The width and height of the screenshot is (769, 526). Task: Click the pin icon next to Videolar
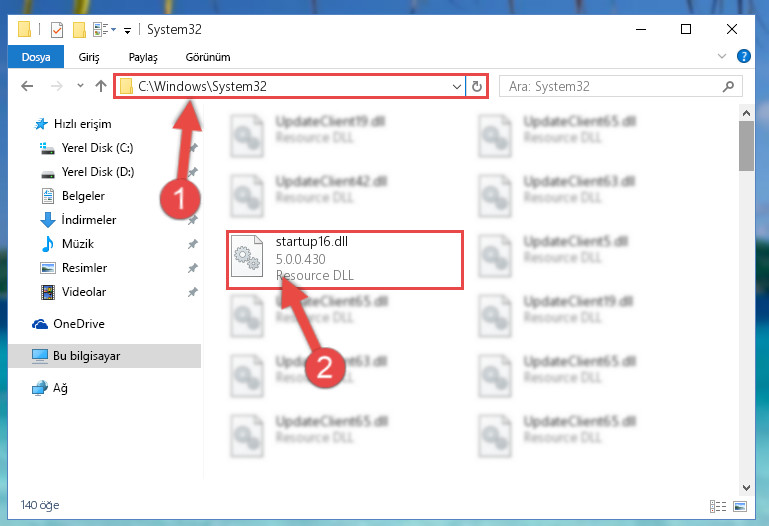pos(193,292)
